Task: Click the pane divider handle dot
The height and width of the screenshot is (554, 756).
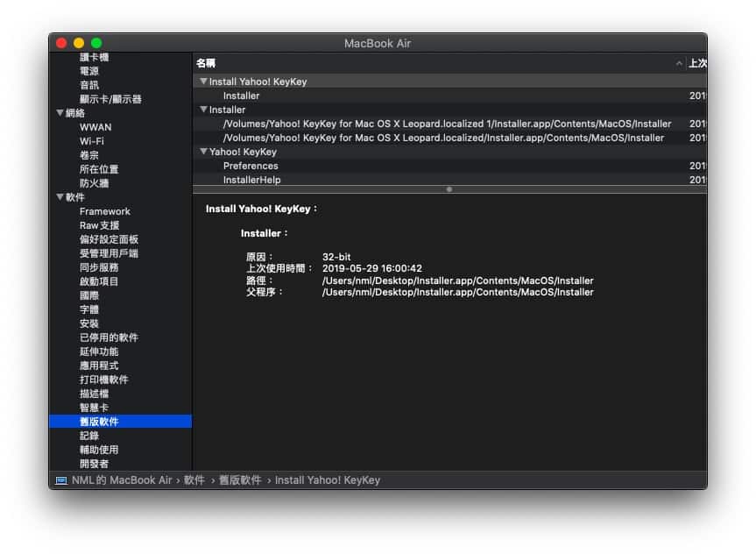Action: click(x=449, y=189)
